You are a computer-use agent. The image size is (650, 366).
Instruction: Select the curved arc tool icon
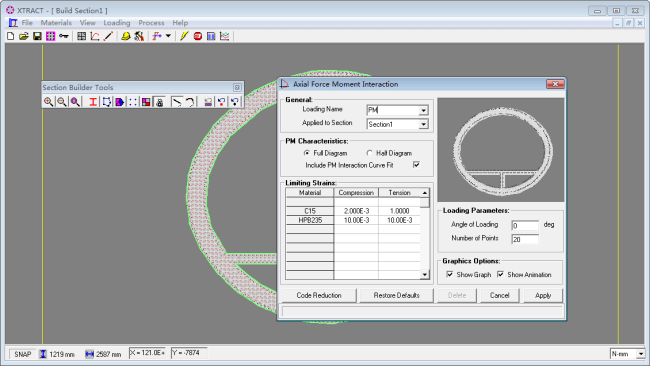(190, 102)
